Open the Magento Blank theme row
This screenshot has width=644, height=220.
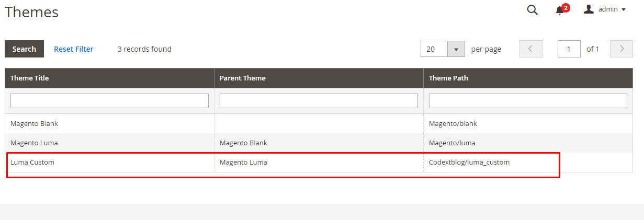(34, 124)
